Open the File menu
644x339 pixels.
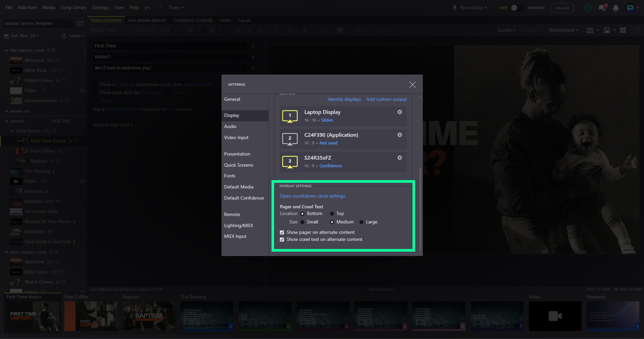(x=9, y=8)
